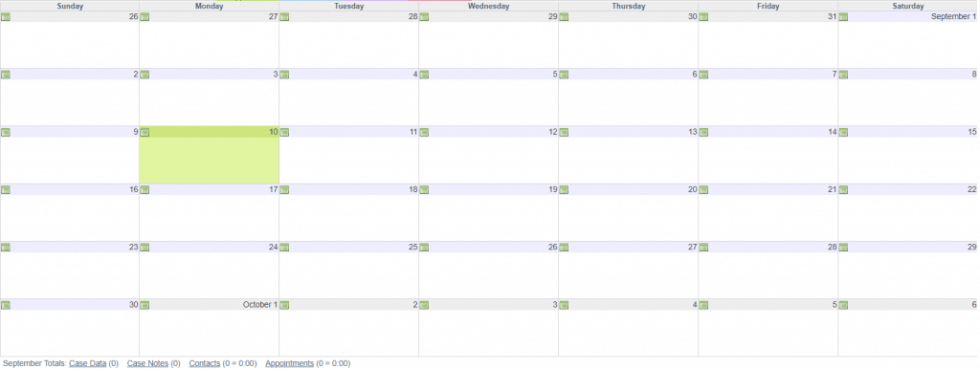Select the day icon for September 13
This screenshot has height=369, width=980.
(565, 132)
